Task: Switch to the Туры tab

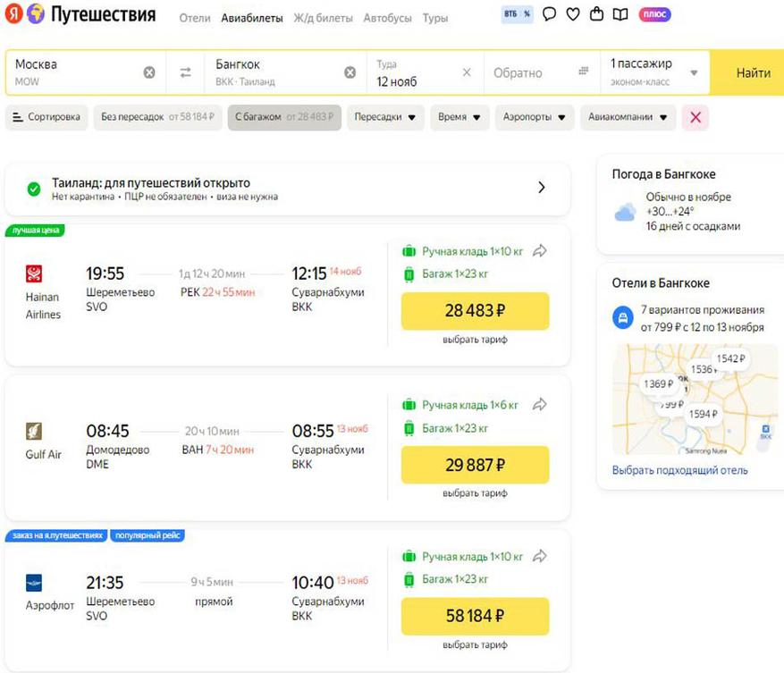Action: pos(435,18)
